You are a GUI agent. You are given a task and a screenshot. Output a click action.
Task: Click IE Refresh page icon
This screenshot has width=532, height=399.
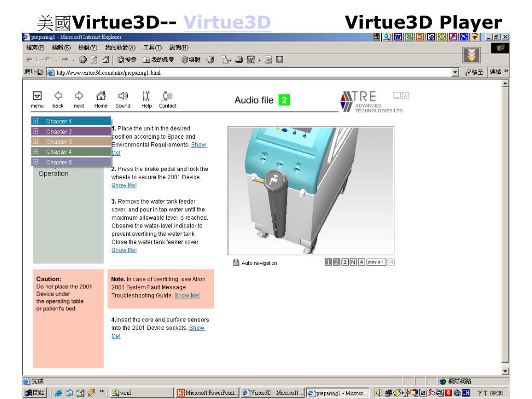[x=95, y=60]
